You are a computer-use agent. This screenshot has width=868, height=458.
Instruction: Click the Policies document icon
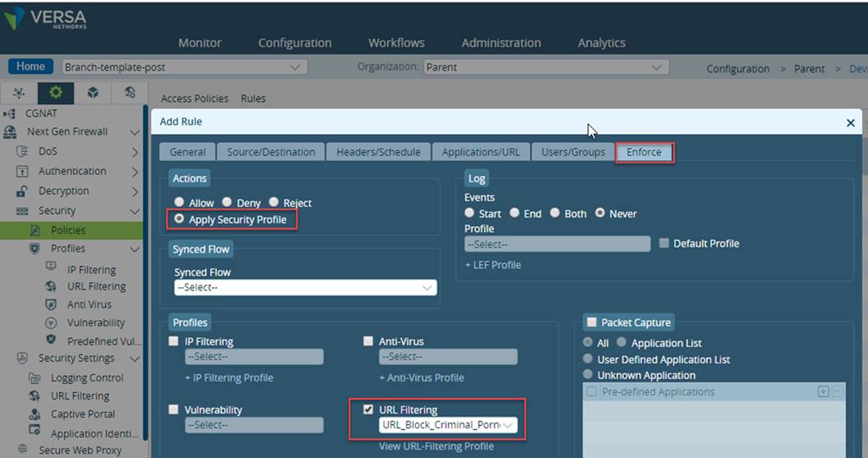point(35,230)
